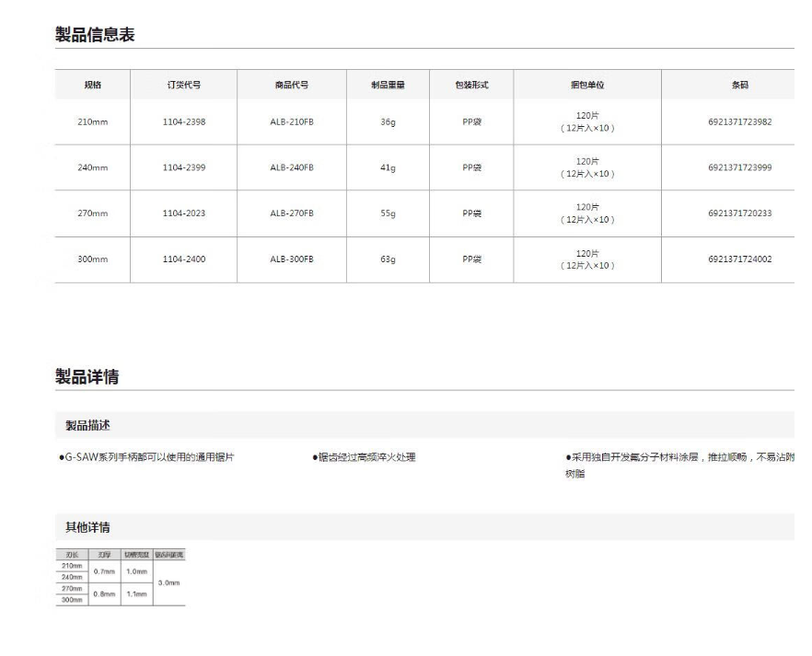Screen dimensions: 812x656
Task: Click the 制品重量 column header
Action: [388, 85]
